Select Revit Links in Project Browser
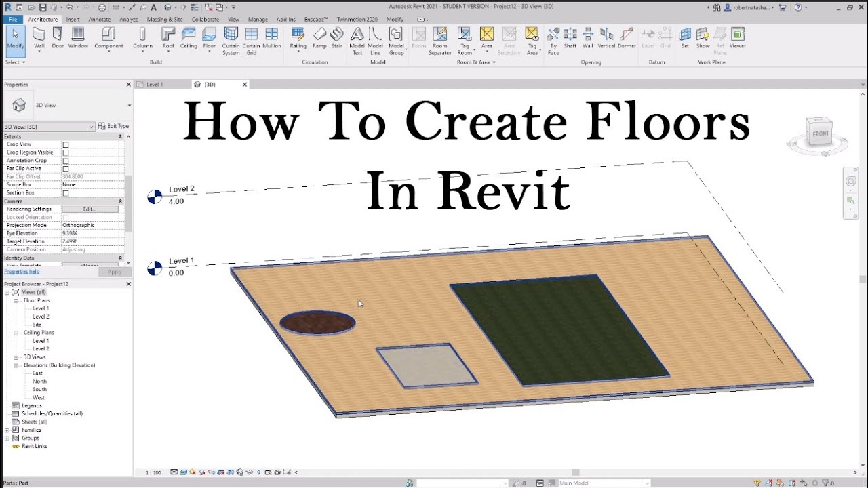 [34, 446]
